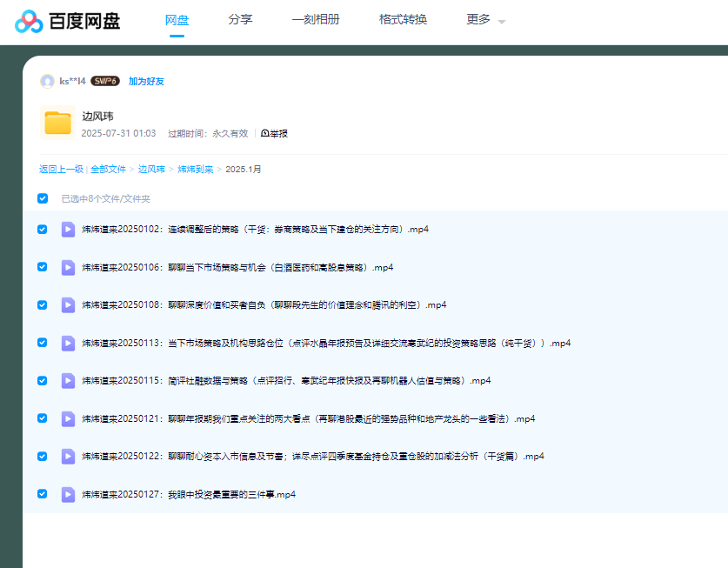Click video icon for 炜炜道来20250127 file
Viewport: 728px width, 568px height.
tap(68, 495)
